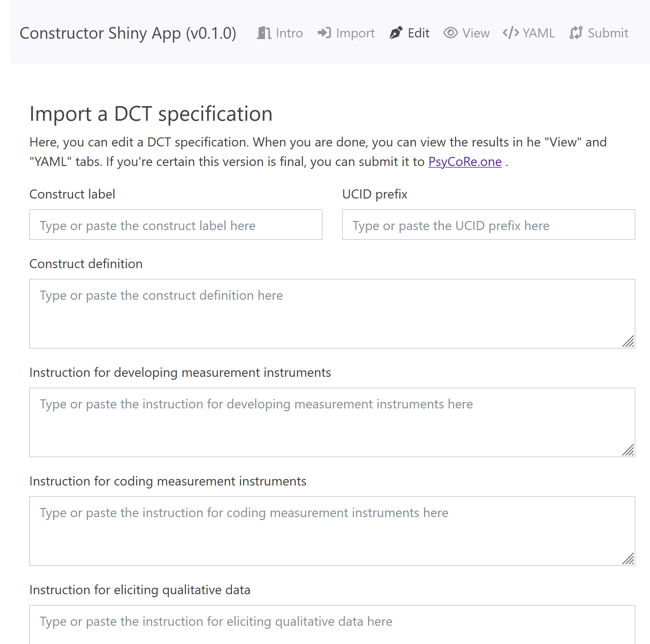Click the developing measurement instruments text area

click(332, 422)
